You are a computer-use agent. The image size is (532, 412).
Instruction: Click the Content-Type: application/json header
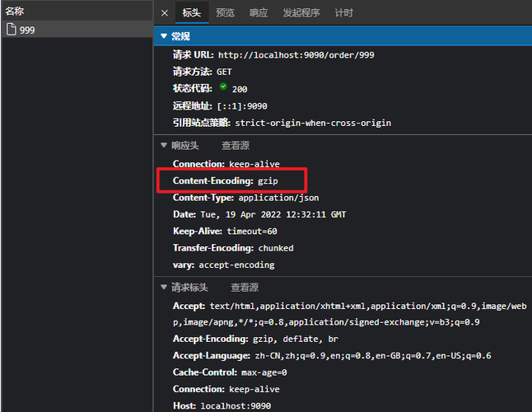point(246,198)
